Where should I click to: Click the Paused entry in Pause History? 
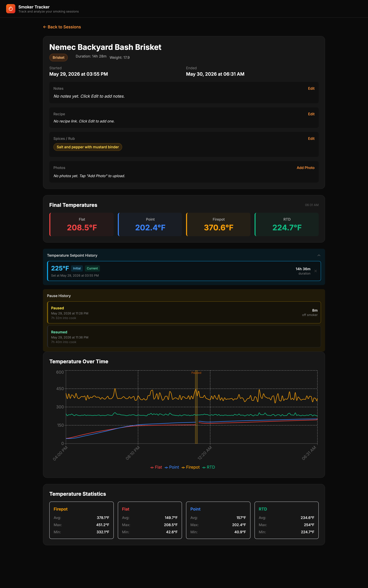click(184, 313)
